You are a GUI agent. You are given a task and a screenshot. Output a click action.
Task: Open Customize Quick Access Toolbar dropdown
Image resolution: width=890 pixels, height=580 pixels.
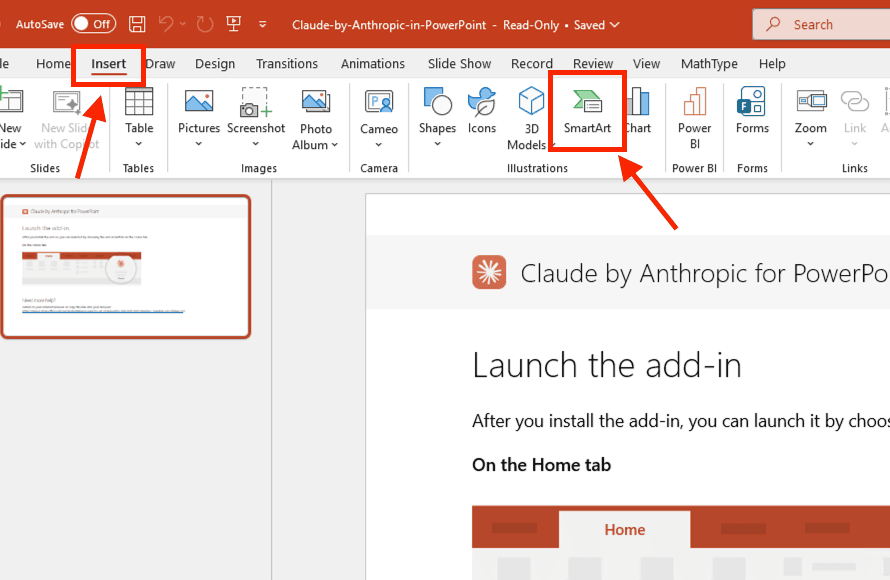pos(262,24)
